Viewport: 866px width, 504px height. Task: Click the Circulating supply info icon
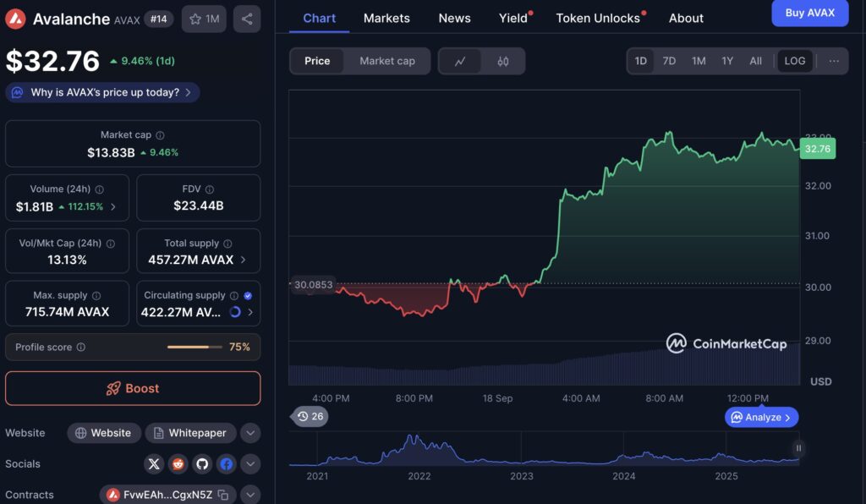234,295
